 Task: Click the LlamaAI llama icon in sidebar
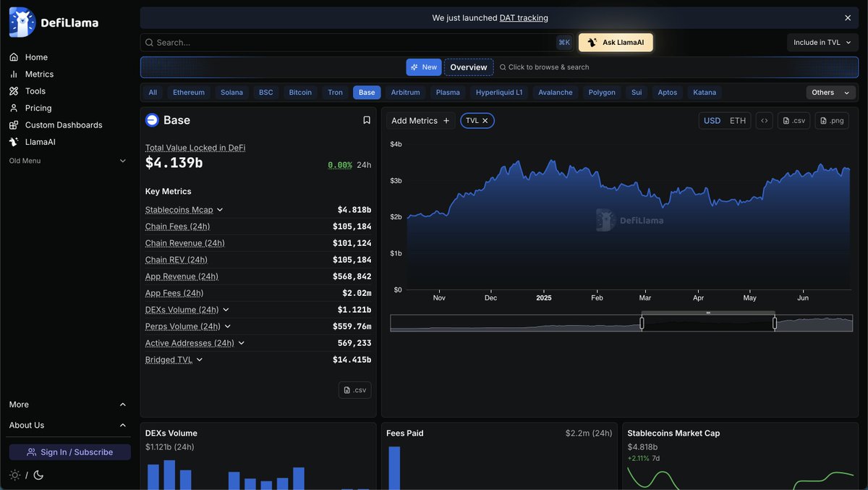[x=14, y=141]
